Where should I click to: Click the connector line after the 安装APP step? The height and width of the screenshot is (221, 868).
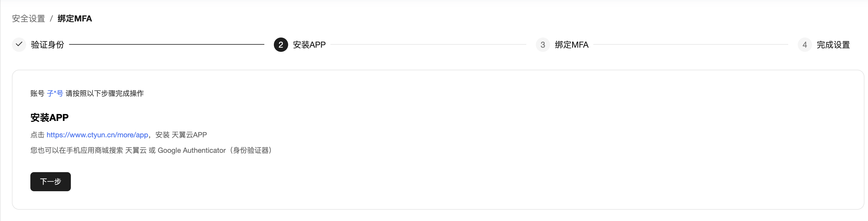pos(428,44)
